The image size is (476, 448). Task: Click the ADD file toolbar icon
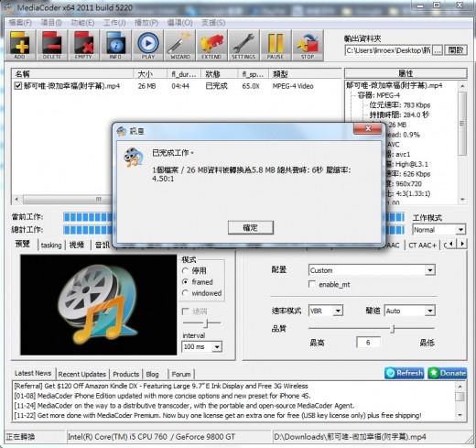[20, 45]
